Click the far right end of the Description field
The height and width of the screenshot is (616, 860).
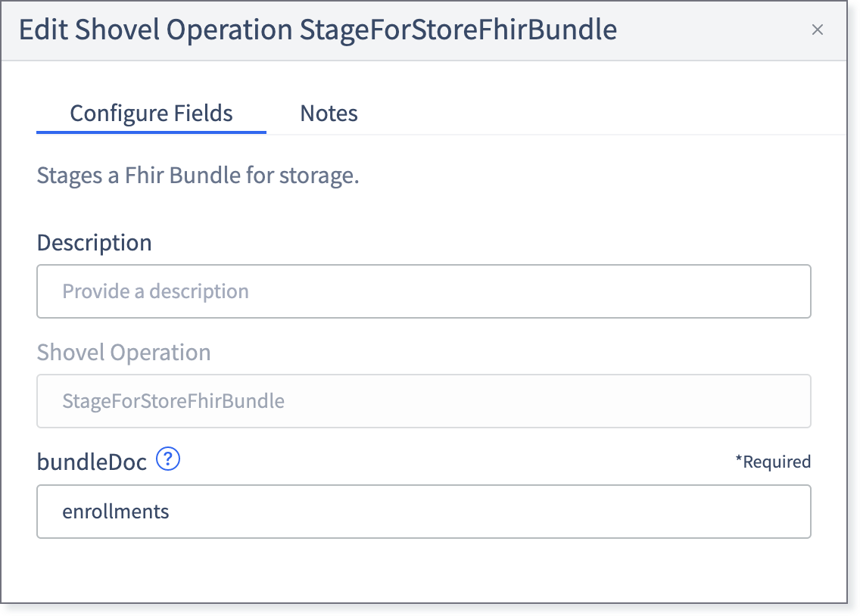pyautogui.click(x=796, y=291)
